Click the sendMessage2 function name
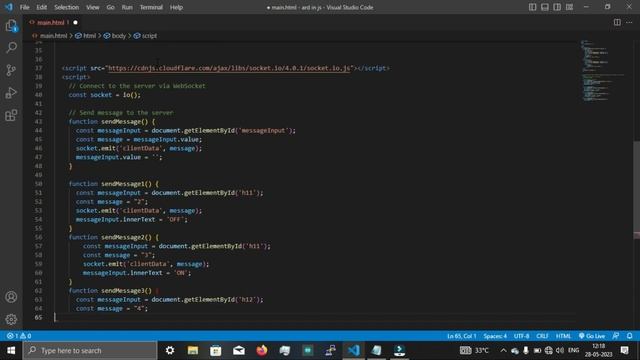This screenshot has height=360, width=640. click(123, 237)
